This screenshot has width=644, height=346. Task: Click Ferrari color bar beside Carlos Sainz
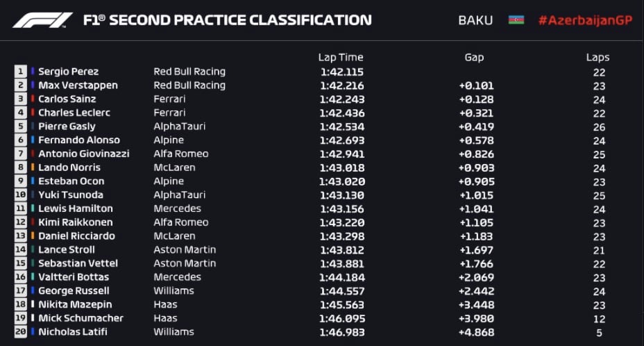pos(33,99)
